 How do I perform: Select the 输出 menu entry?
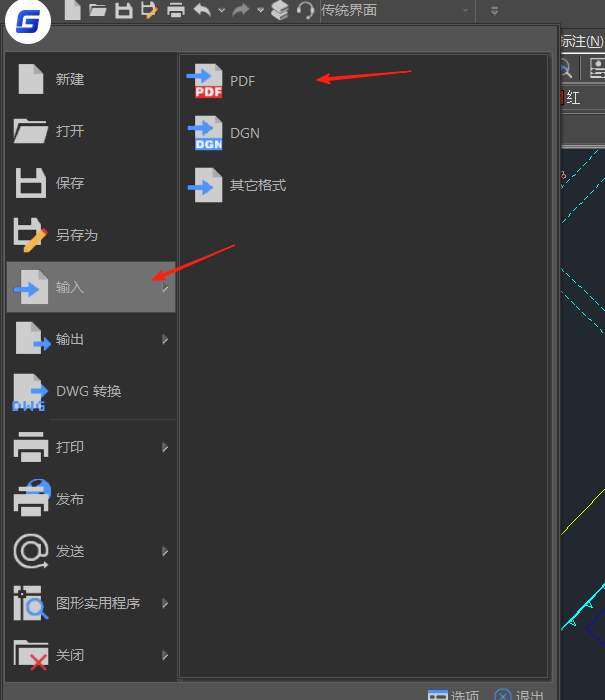coord(91,339)
